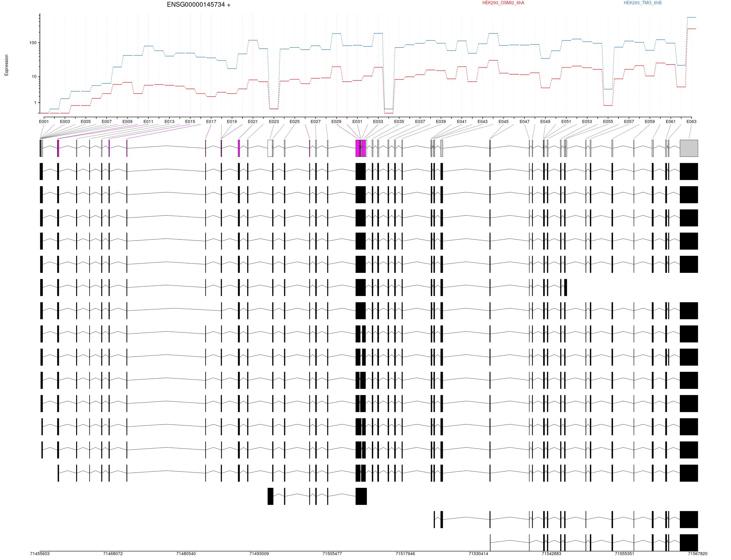Click genomic coordinate 71567820
731x560 pixels.
(x=697, y=554)
